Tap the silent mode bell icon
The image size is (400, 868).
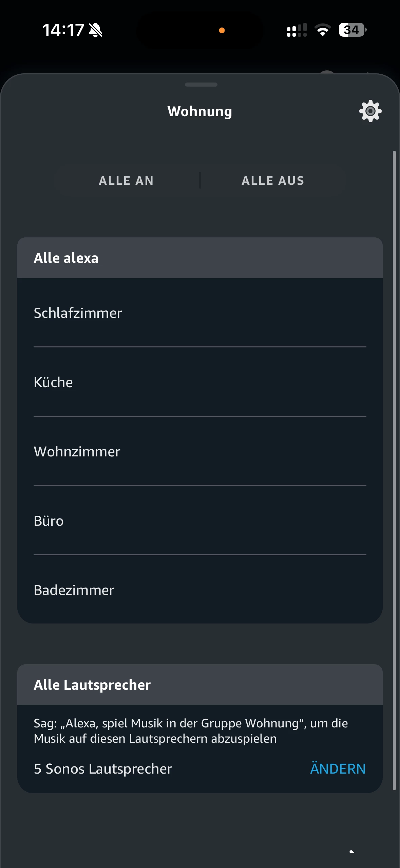[x=95, y=30]
